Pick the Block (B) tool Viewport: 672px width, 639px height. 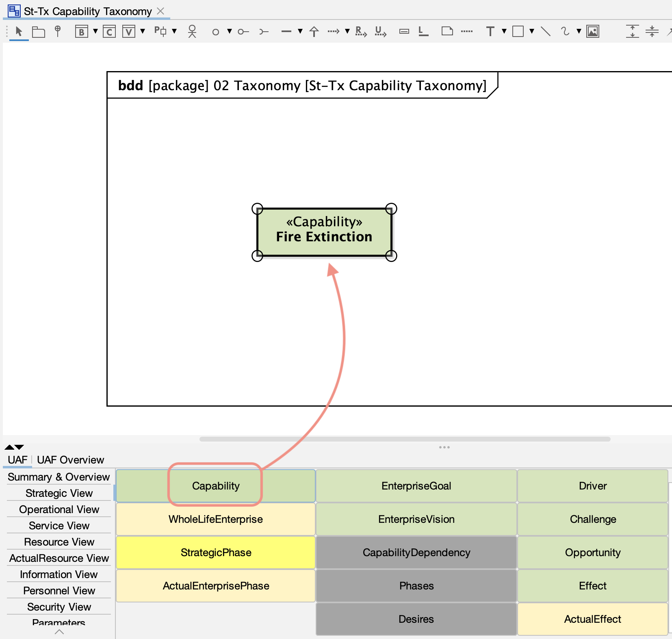pos(81,31)
